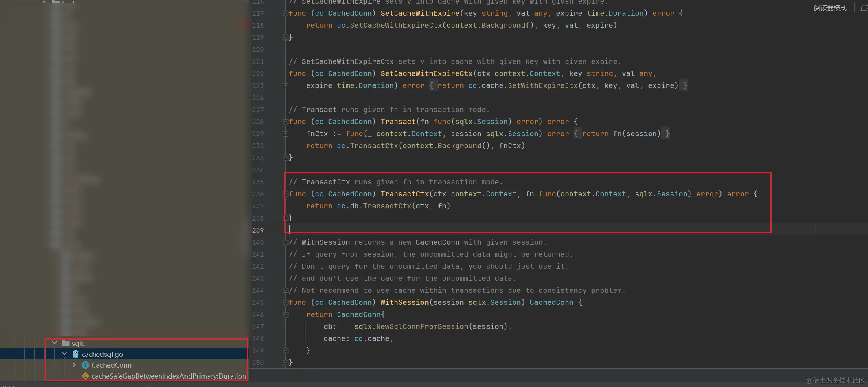Click '// TransactCtx runs given fn' comment
The image size is (868, 387).
coord(396,182)
